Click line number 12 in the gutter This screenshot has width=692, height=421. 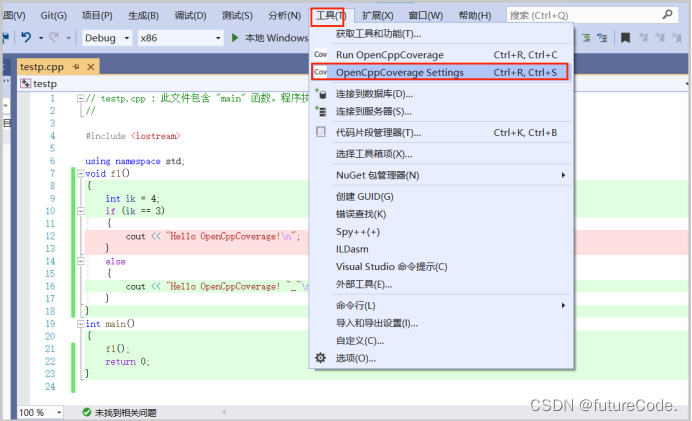coord(50,236)
